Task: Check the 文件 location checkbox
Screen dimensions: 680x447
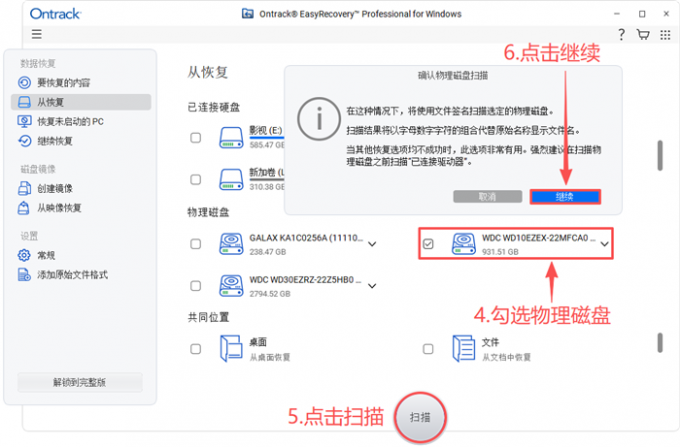Action: click(428, 349)
